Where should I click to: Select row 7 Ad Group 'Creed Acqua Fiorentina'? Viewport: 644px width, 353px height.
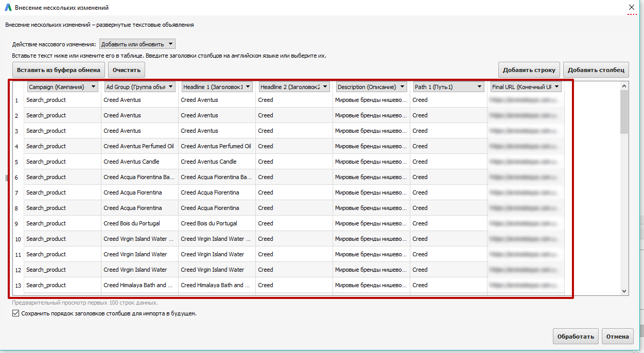[x=140, y=192]
